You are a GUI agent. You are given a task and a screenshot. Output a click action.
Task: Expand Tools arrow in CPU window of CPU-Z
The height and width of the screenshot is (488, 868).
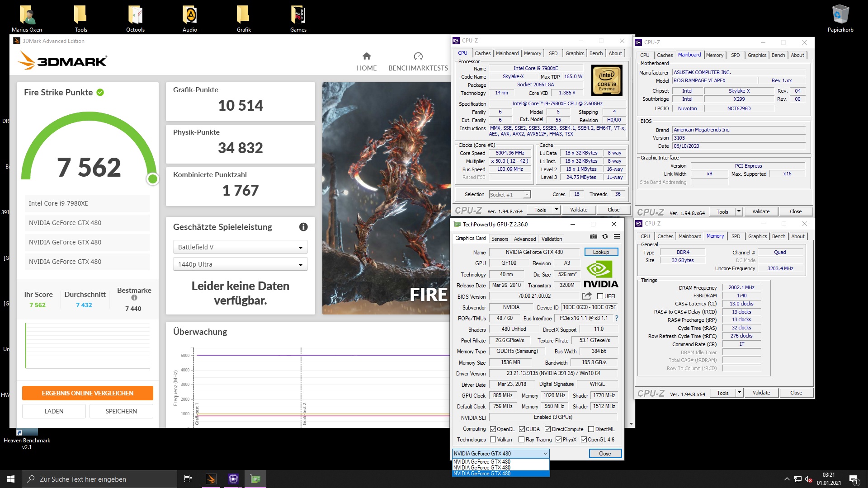coord(557,210)
